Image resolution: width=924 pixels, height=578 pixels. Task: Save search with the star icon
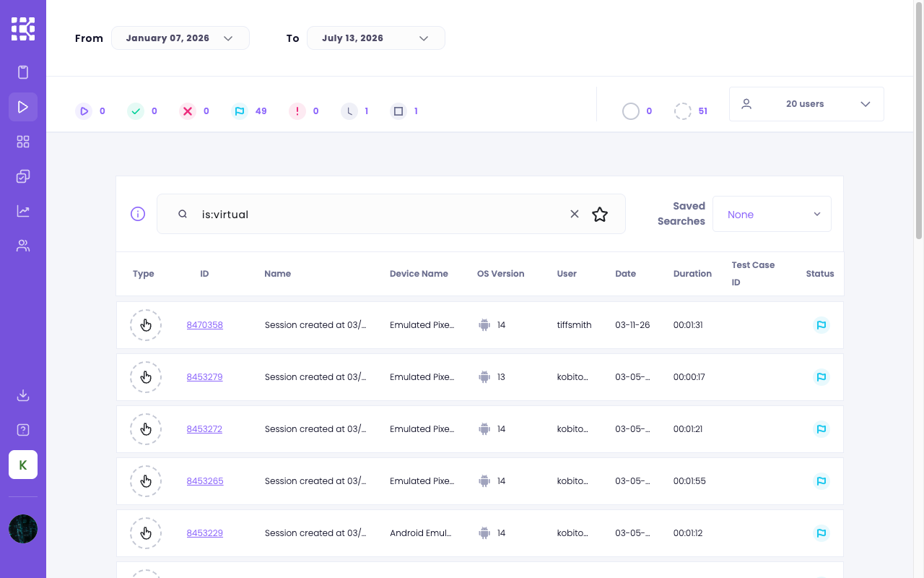click(600, 214)
